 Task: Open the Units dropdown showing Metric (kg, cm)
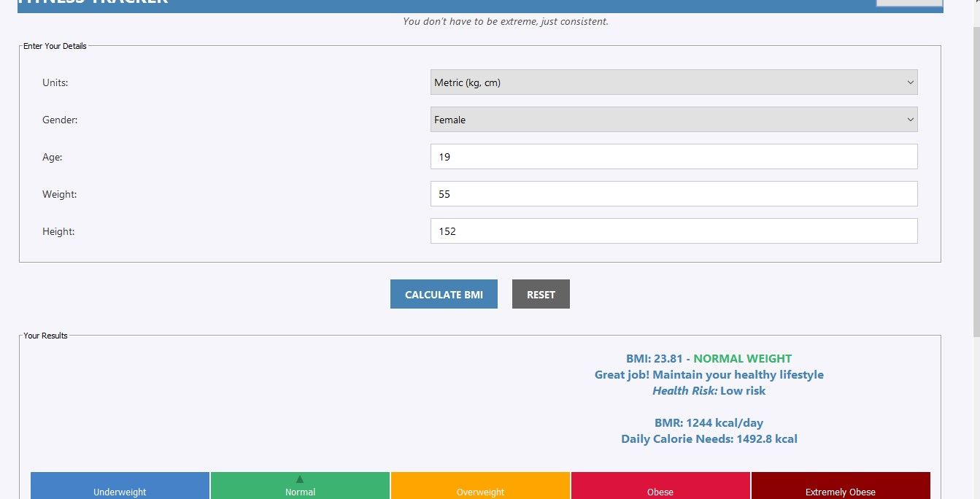click(674, 82)
